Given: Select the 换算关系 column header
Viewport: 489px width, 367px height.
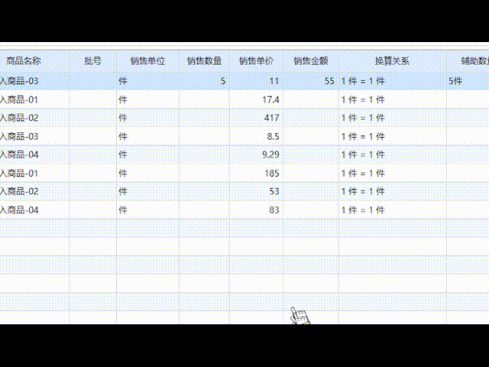Looking at the screenshot, I should click(x=392, y=61).
